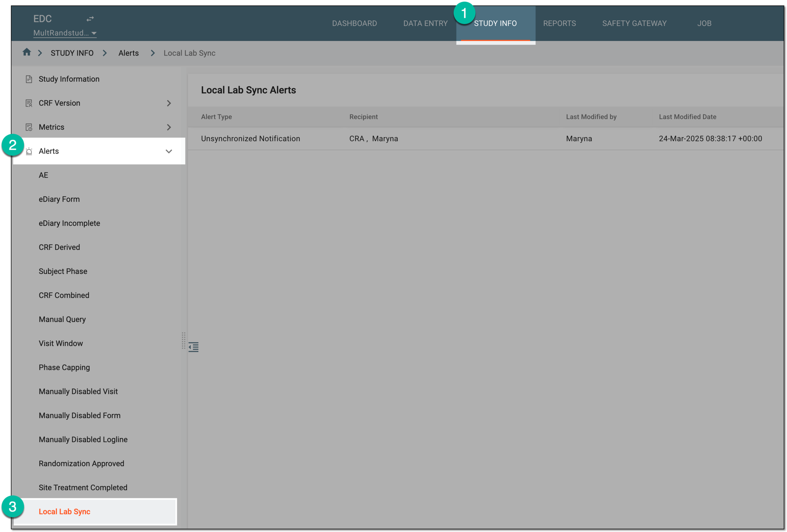
Task: Click the CRF Version icon in the sidebar
Action: pyautogui.click(x=29, y=103)
